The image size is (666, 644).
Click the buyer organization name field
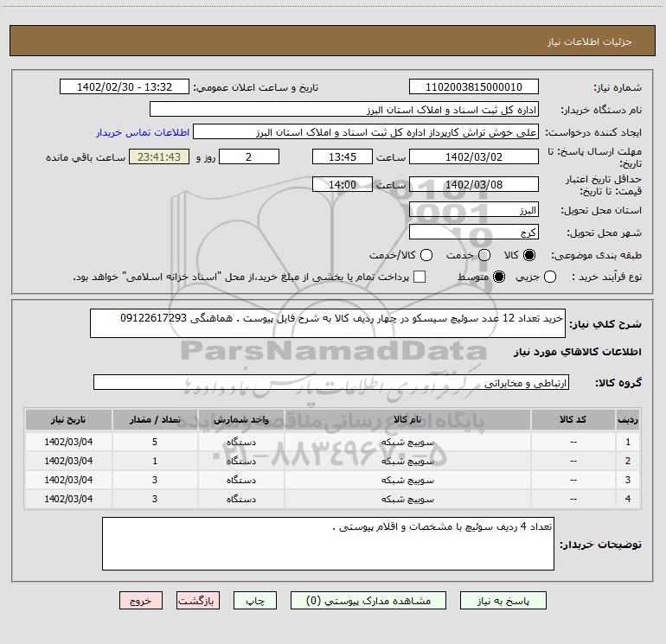tap(344, 110)
